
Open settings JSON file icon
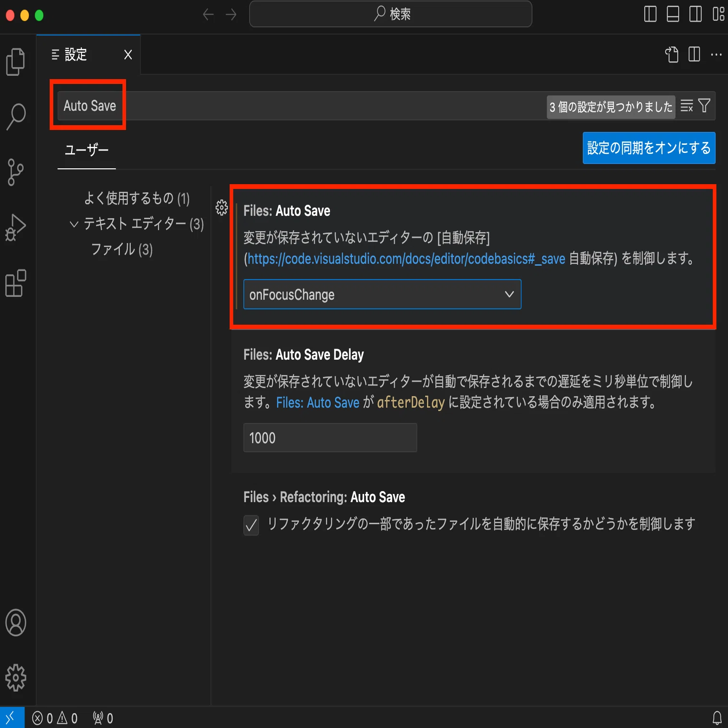672,55
